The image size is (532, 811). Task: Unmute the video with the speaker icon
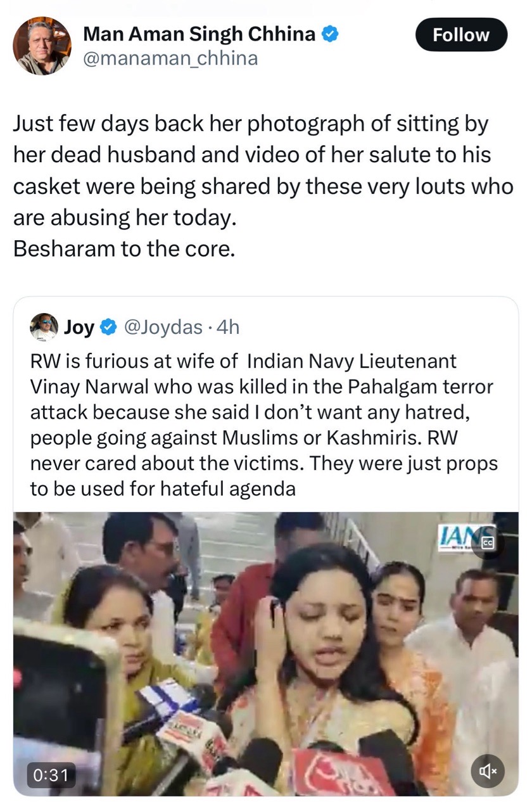tap(487, 771)
